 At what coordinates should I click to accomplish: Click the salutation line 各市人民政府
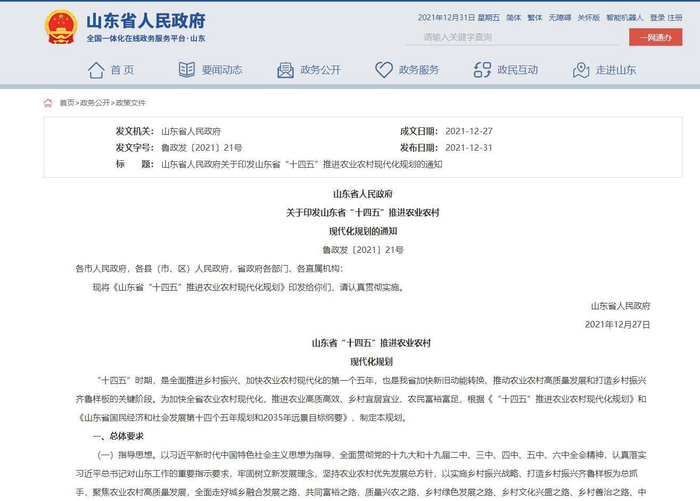[x=209, y=268]
